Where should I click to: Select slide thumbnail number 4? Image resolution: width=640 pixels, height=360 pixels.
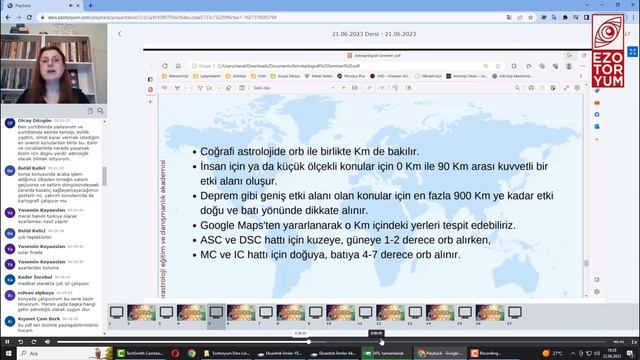191,313
